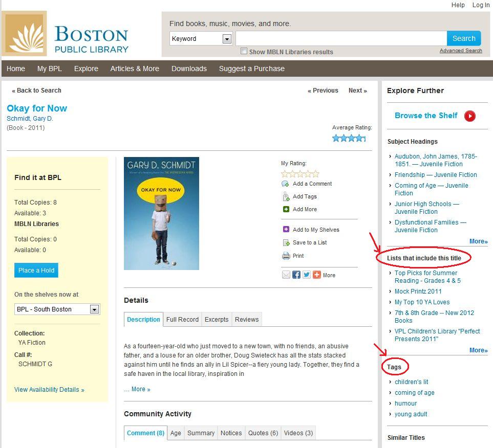This screenshot has width=493, height=448.
Task: Switch to the Excerpts tab
Action: click(x=217, y=319)
